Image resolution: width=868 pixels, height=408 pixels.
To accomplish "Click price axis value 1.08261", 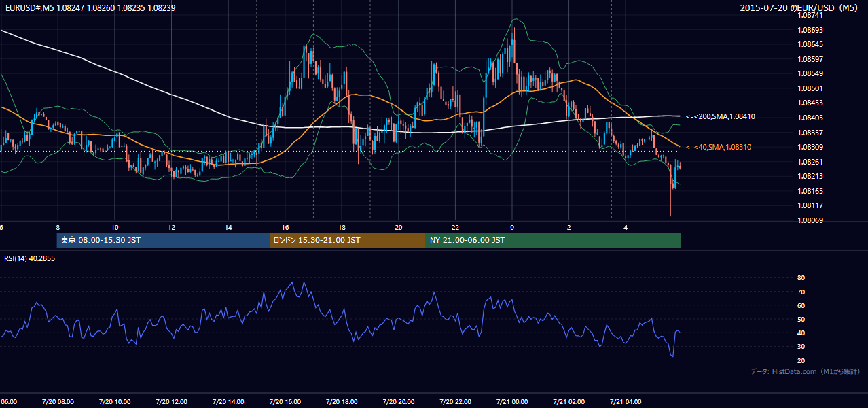I will tap(811, 162).
